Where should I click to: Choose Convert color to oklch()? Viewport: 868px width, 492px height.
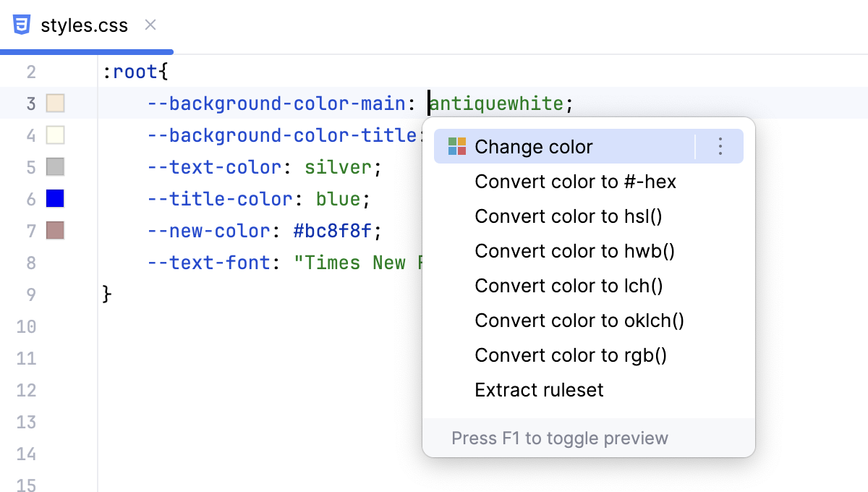coord(579,321)
